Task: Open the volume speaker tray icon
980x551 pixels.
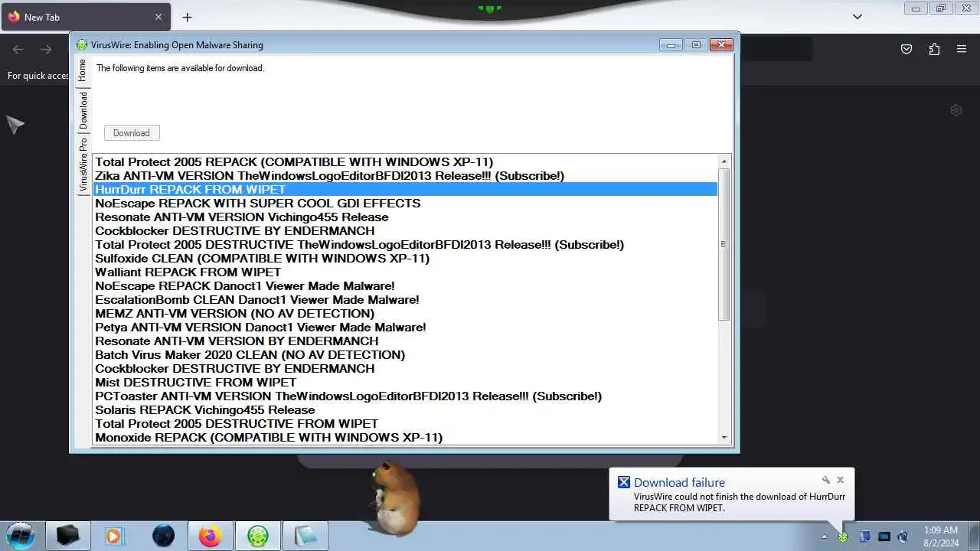Action: pyautogui.click(x=903, y=536)
